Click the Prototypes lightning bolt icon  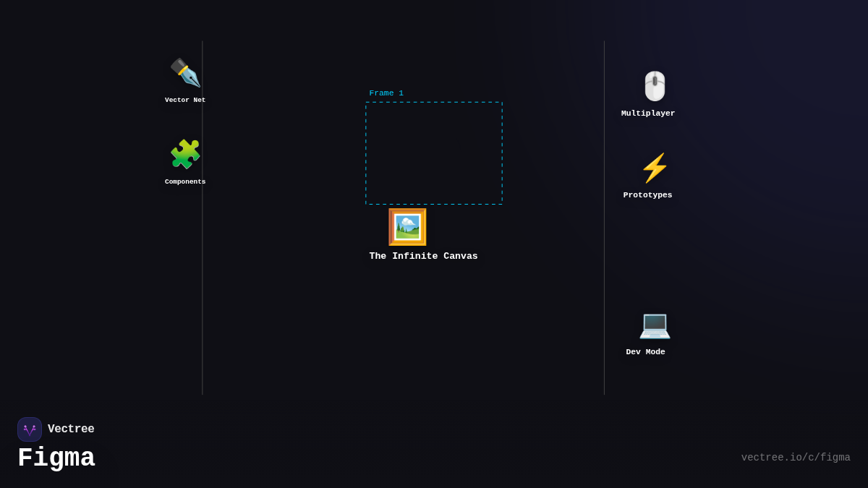point(655,168)
